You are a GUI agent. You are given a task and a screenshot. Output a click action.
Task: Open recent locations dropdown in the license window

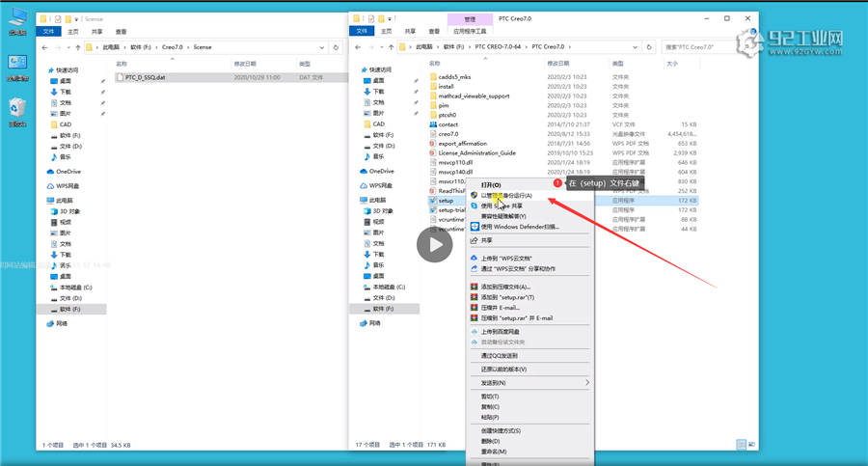pyautogui.click(x=68, y=47)
